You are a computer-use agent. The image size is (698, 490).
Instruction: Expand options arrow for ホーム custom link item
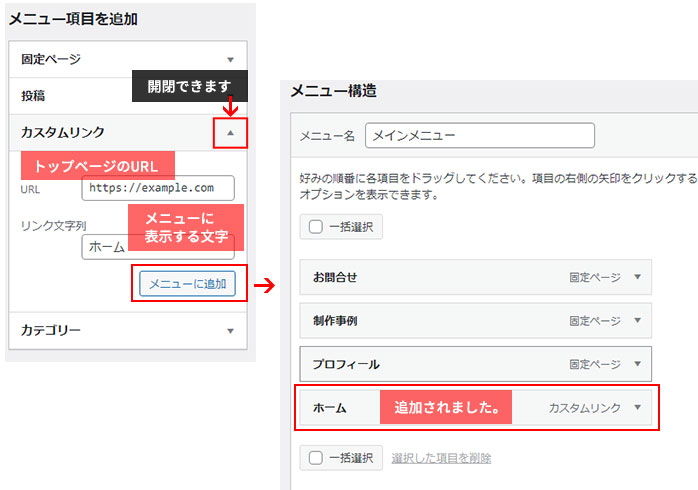(x=637, y=407)
